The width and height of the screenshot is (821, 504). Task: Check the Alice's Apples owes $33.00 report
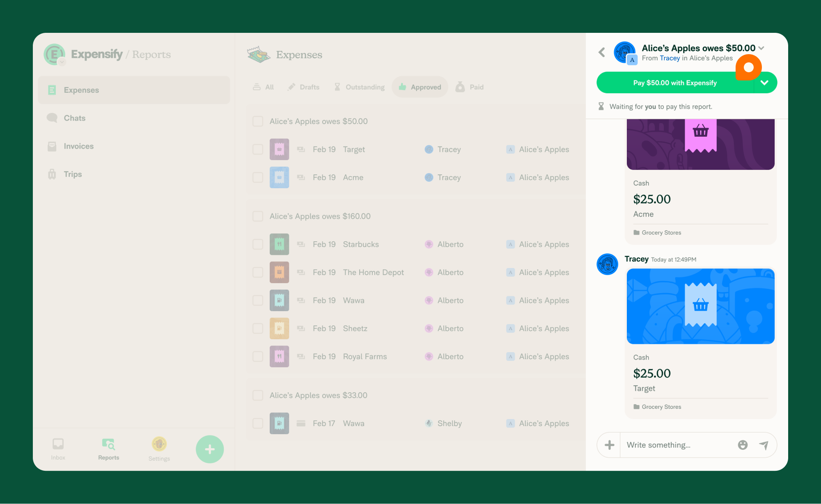(258, 395)
